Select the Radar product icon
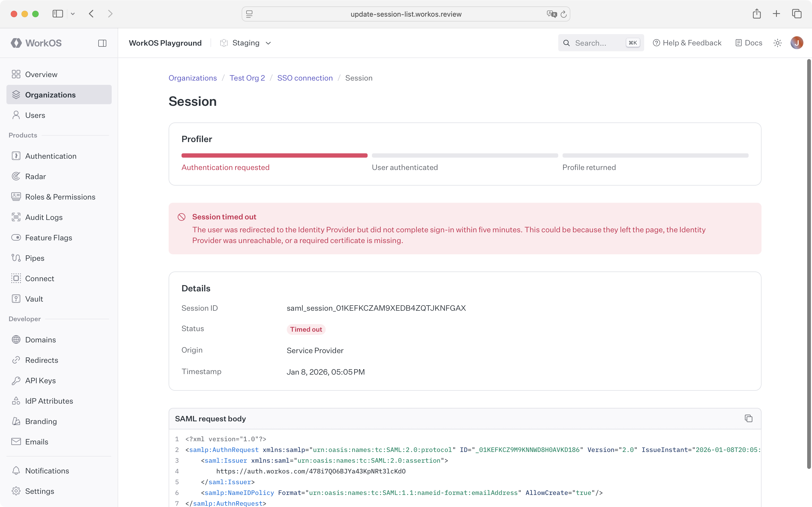 tap(16, 176)
